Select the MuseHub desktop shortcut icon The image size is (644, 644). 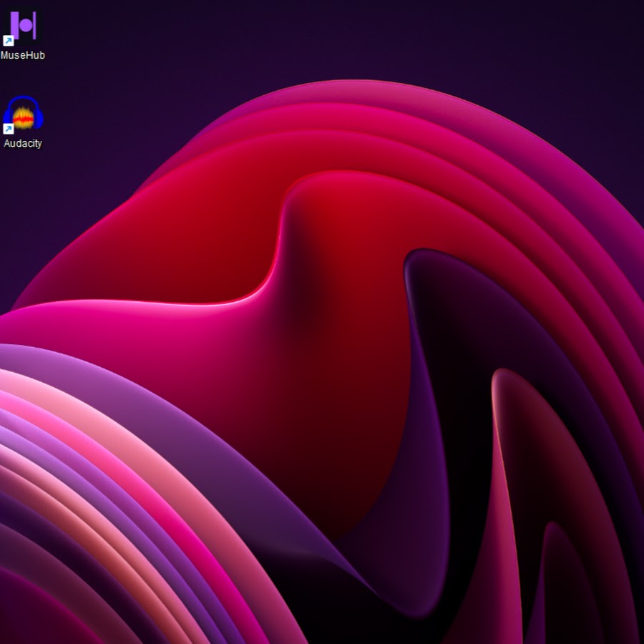[x=23, y=27]
